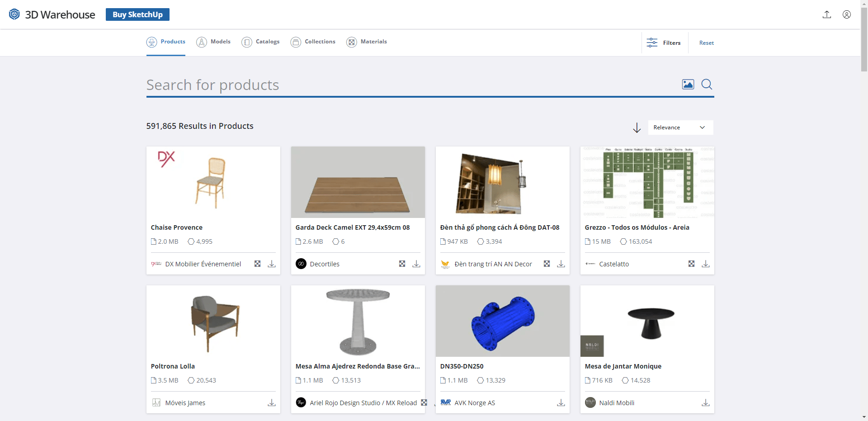This screenshot has width=868, height=421.
Task: Download the Chaise Provence model
Action: coord(272,264)
